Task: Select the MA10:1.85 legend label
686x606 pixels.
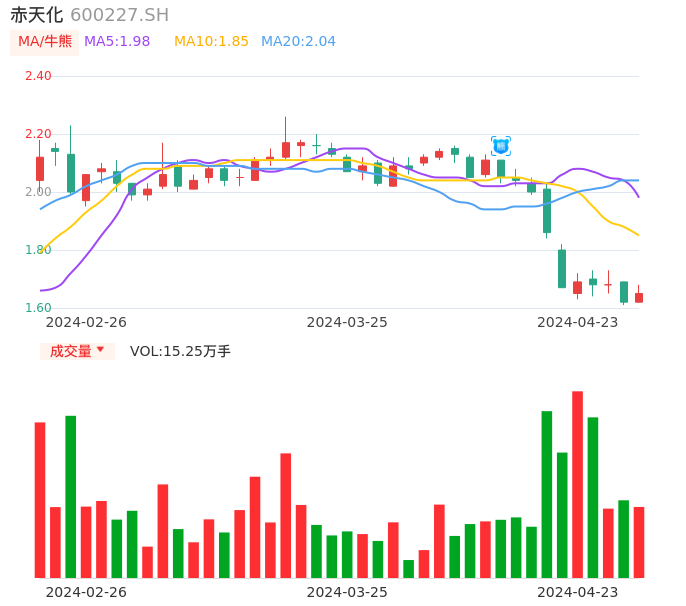Action: (x=211, y=42)
